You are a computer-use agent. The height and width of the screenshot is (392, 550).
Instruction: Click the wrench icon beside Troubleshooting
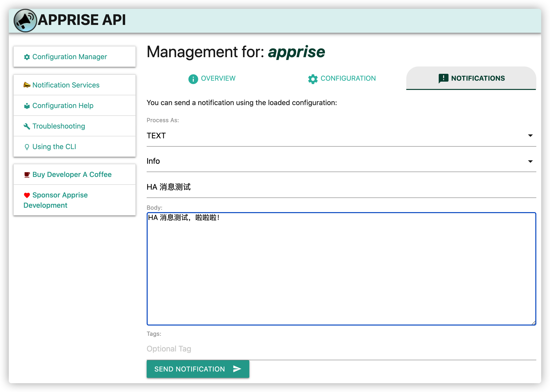(x=27, y=126)
